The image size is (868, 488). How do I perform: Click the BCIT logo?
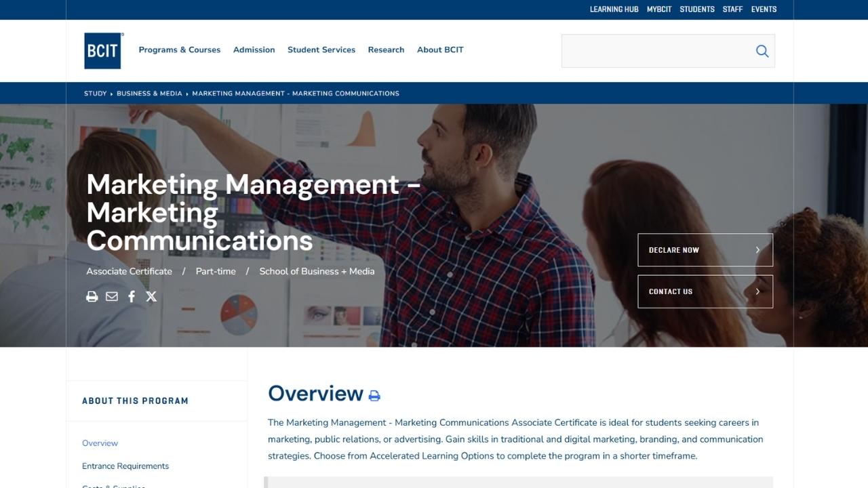click(x=103, y=51)
